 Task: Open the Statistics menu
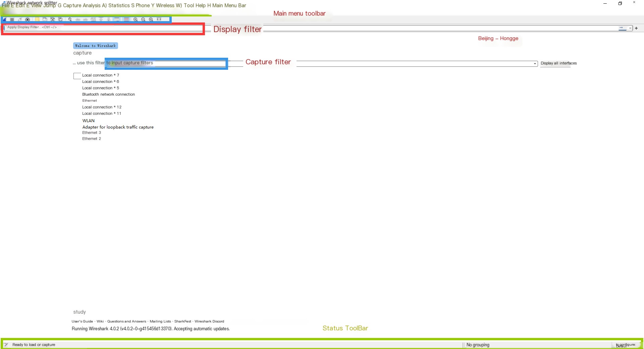[119, 6]
